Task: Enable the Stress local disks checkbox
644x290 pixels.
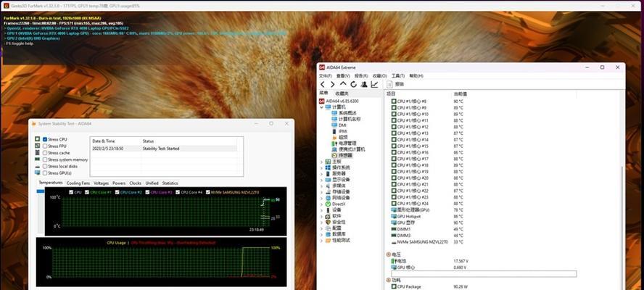Action: click(45, 166)
